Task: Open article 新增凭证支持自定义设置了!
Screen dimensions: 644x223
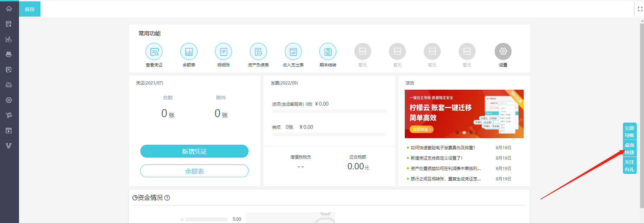Action: click(436, 158)
